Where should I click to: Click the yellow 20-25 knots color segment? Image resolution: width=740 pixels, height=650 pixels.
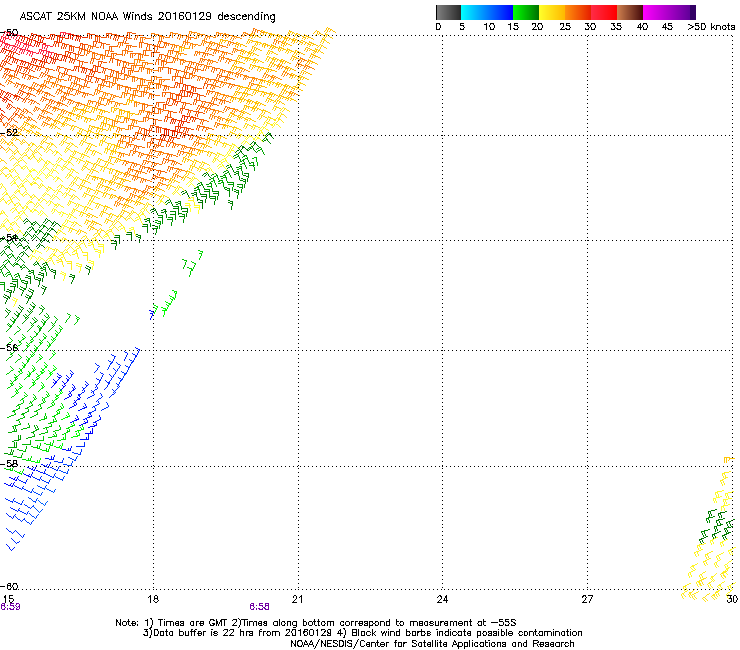pyautogui.click(x=552, y=12)
